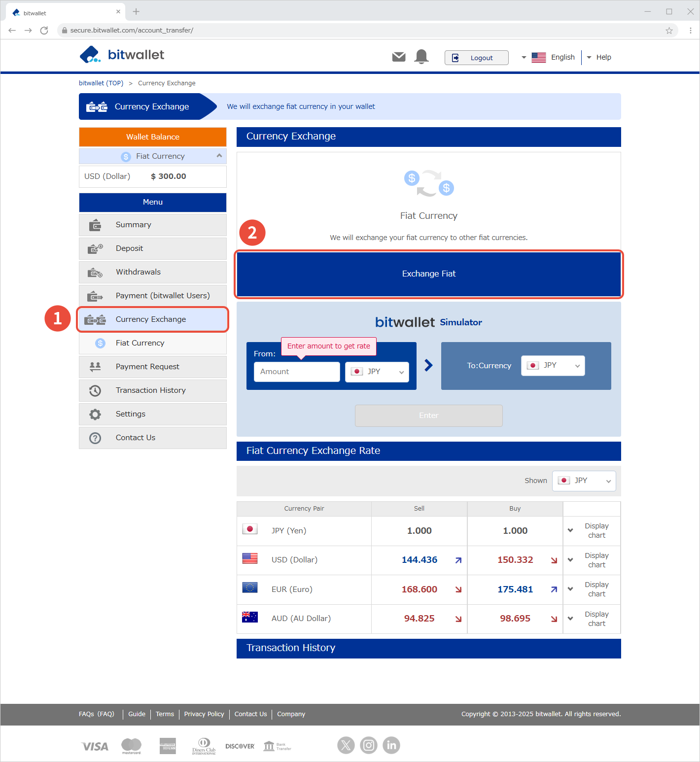
Task: Click the Transaction History clock icon
Action: tap(95, 391)
